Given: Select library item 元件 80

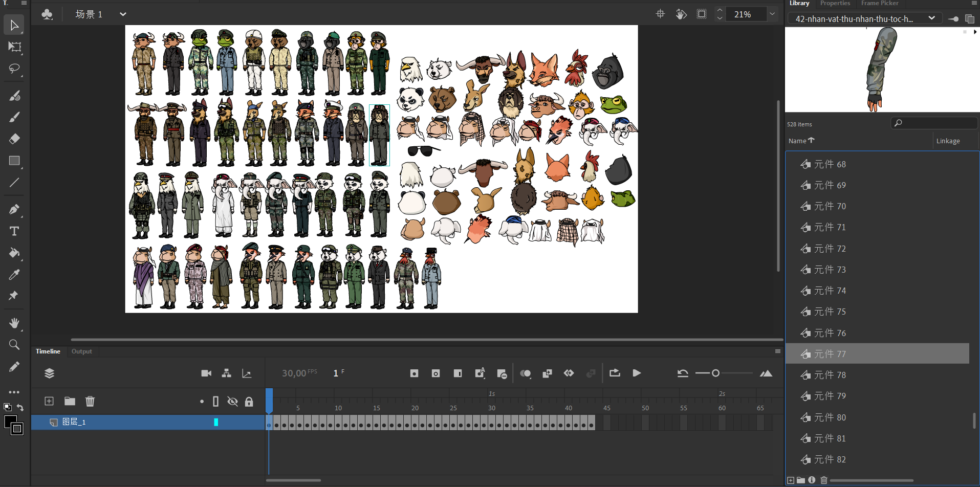Looking at the screenshot, I should 830,417.
